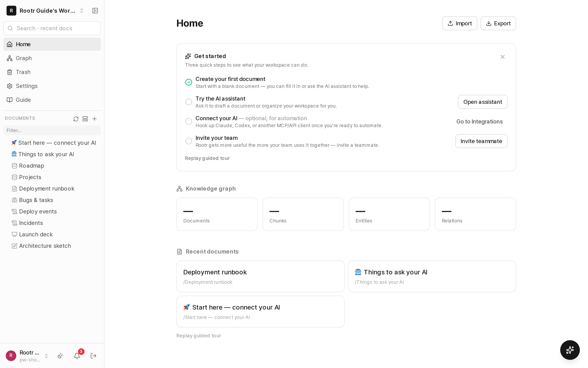Expand the workspace switcher chevrons
This screenshot has width=588, height=368.
(x=82, y=11)
